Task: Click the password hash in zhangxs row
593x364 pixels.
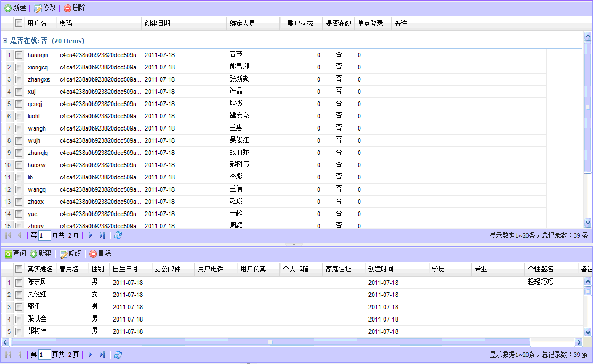Action: (100, 79)
